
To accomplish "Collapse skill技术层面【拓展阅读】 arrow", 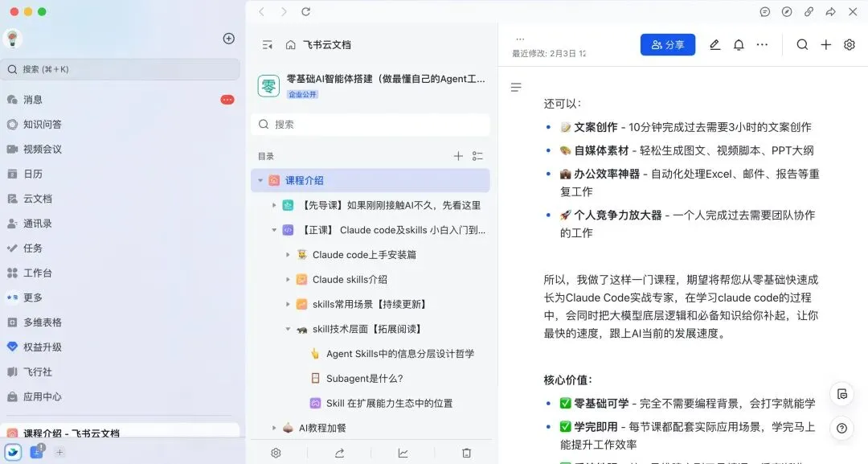I will click(x=288, y=329).
